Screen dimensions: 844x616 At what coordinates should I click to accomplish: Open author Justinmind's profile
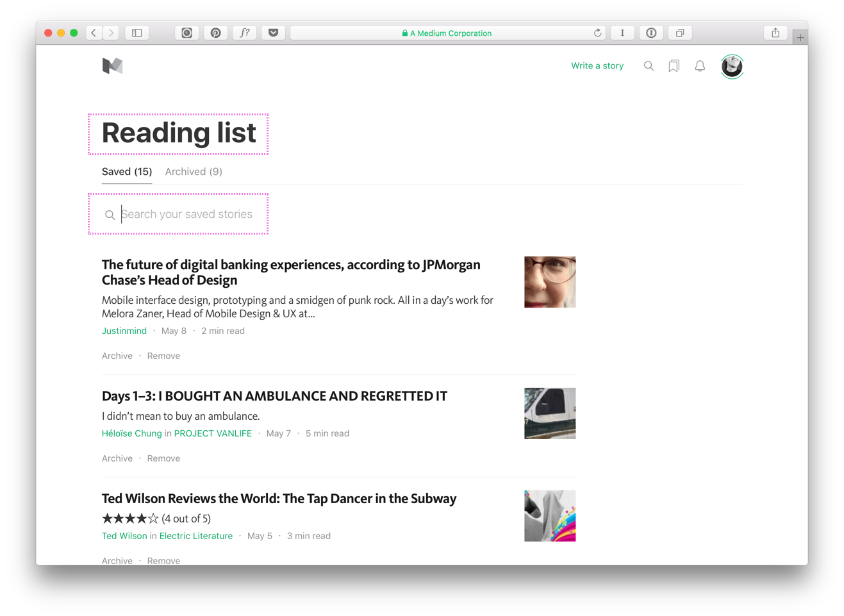[x=124, y=331]
